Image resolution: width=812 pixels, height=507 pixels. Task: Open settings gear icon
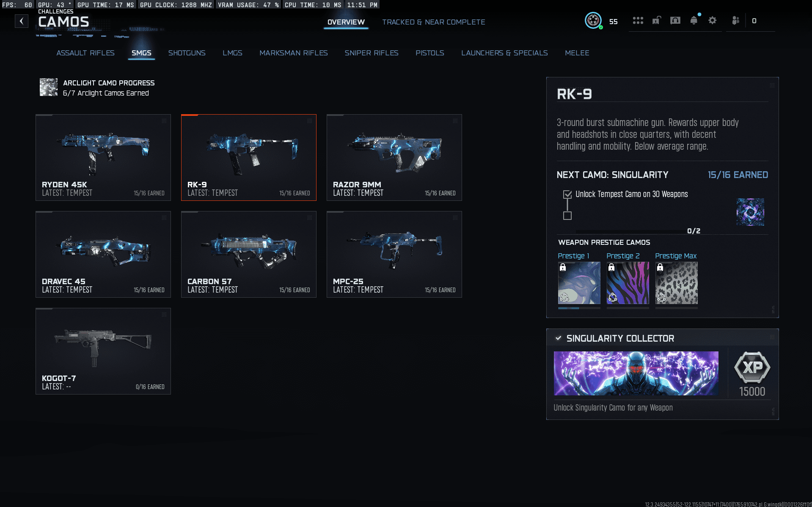(x=713, y=21)
